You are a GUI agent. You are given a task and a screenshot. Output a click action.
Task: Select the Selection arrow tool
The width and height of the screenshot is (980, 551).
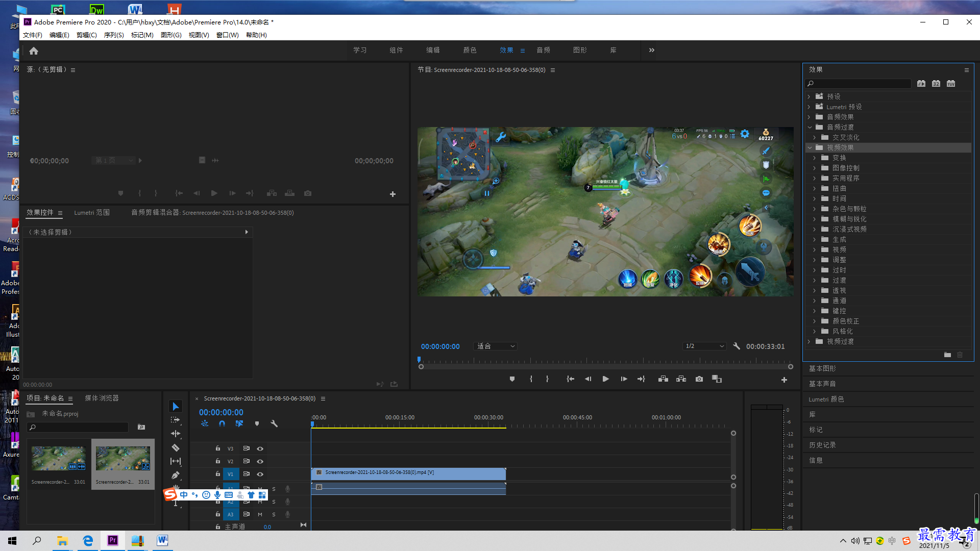(176, 406)
